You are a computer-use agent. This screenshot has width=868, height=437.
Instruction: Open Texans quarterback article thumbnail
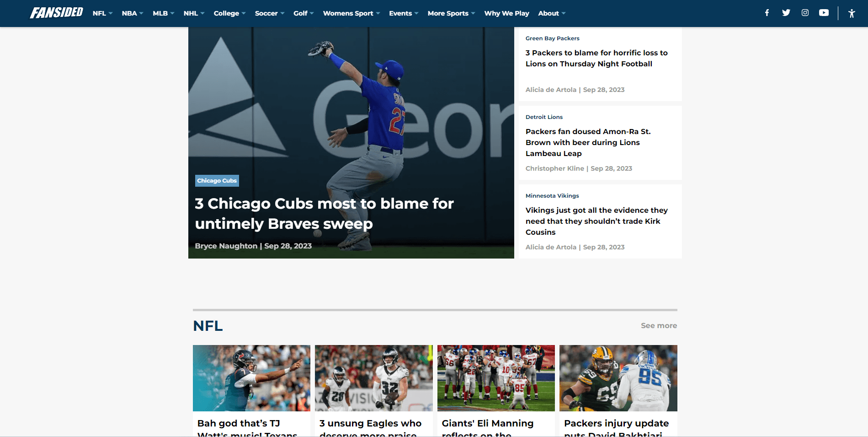coord(251,378)
